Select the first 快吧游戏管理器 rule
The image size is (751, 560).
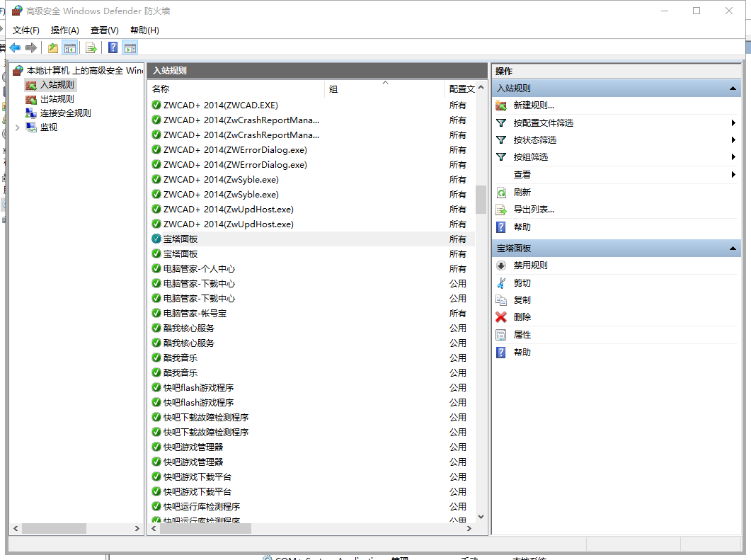click(x=312, y=447)
